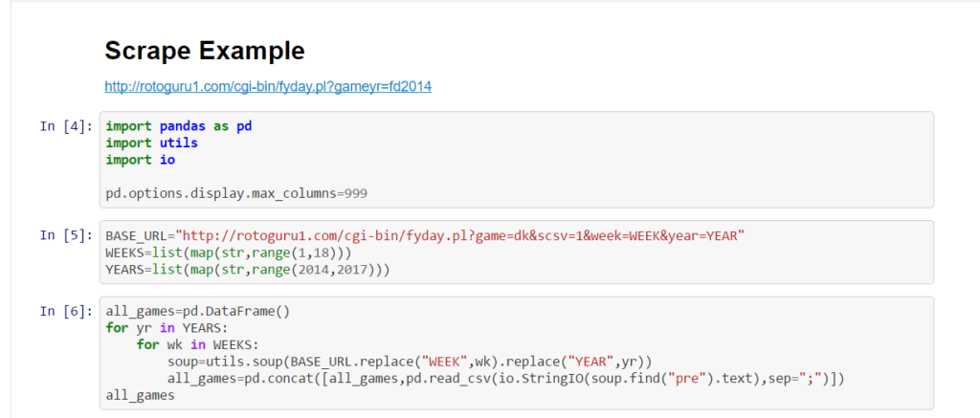Click the In [5] cell prompt
This screenshot has height=418, width=980.
(x=66, y=235)
